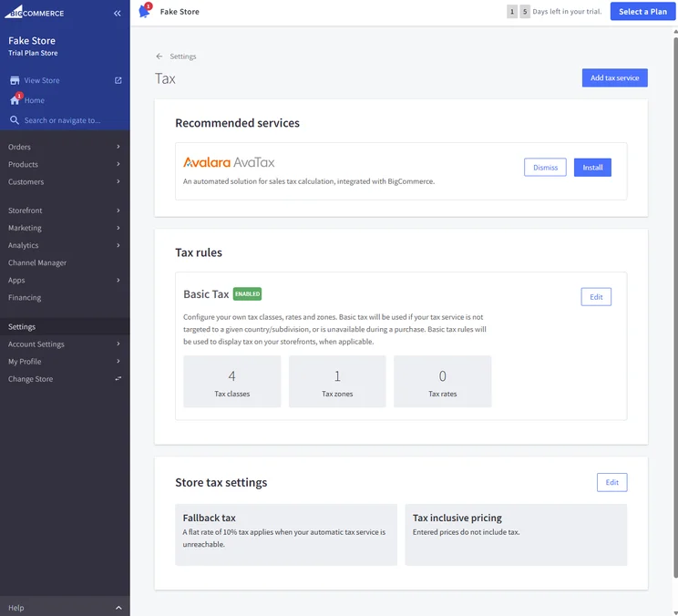Click the Tax classes tile
The height and width of the screenshot is (616, 678).
click(231, 381)
